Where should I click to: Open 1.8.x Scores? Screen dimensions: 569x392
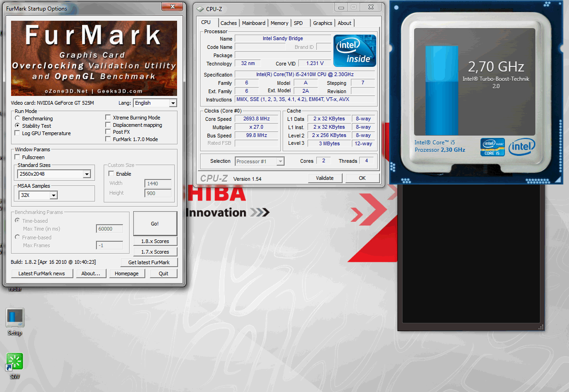[x=155, y=241]
